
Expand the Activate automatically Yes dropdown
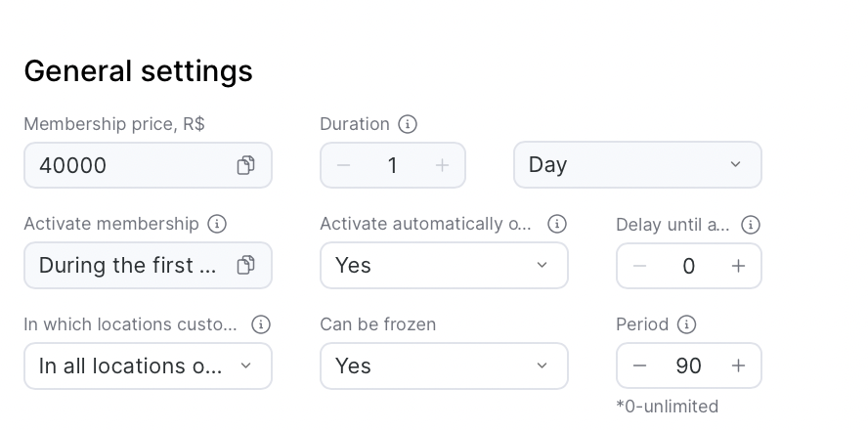tap(444, 266)
